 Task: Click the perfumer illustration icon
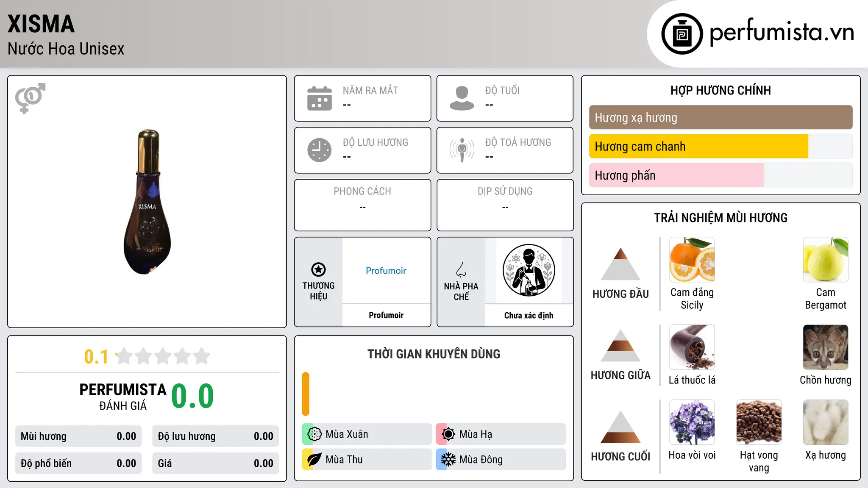529,270
